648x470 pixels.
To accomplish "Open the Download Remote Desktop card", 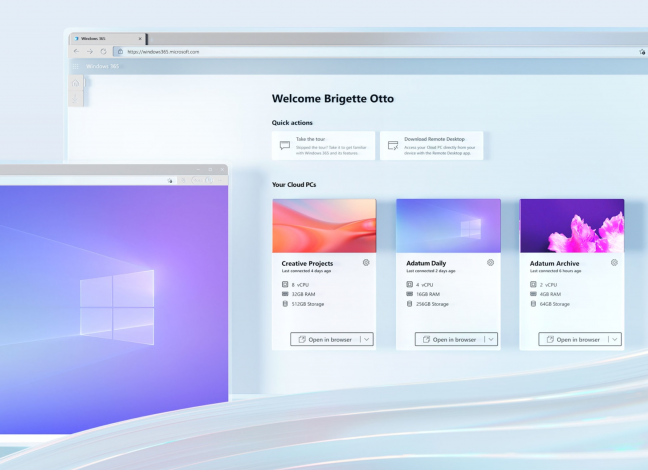I will 431,146.
